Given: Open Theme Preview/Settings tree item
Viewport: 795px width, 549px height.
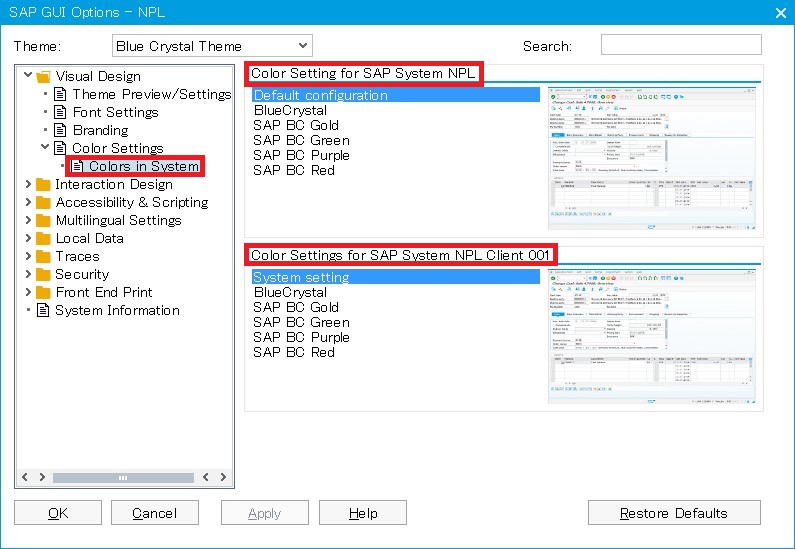Looking at the screenshot, I should click(x=151, y=94).
